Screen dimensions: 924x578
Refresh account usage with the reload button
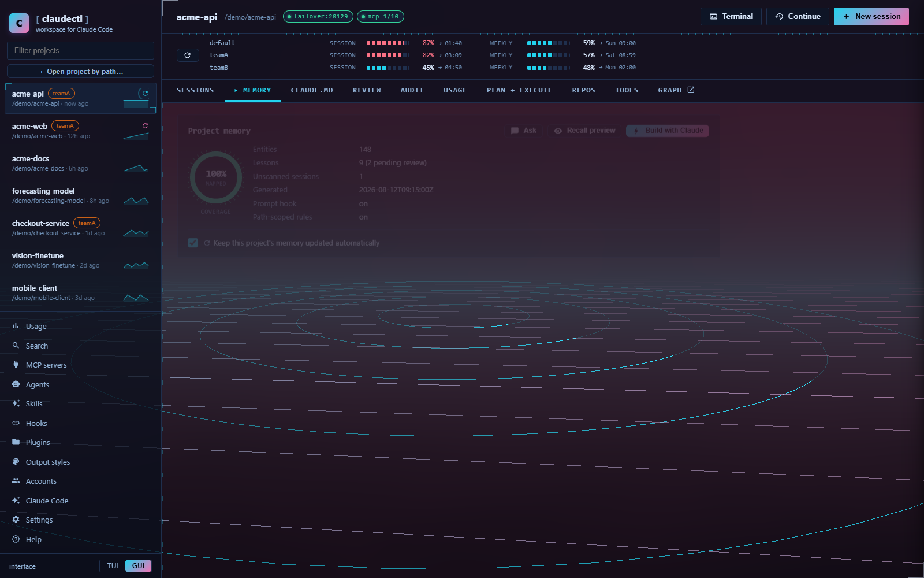[x=188, y=55]
